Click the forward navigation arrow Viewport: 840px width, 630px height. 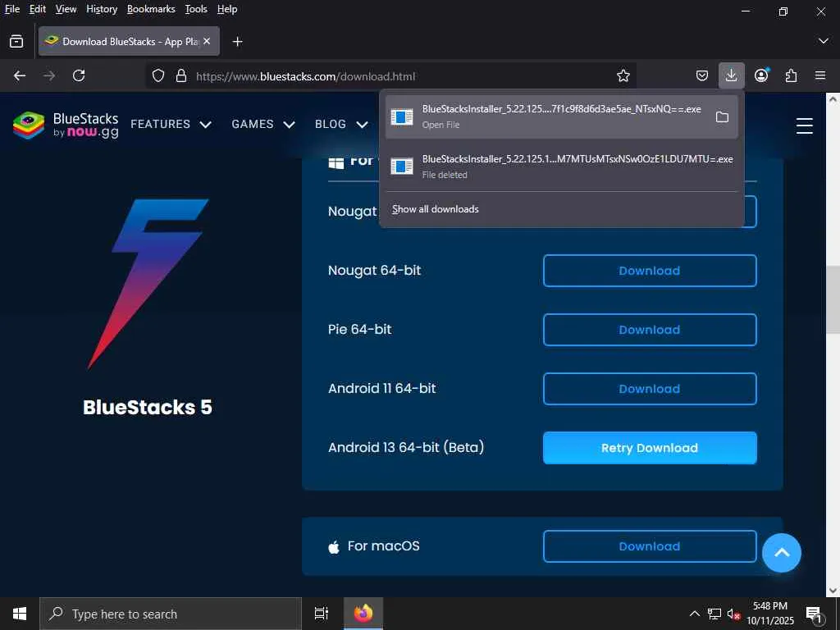tap(49, 75)
